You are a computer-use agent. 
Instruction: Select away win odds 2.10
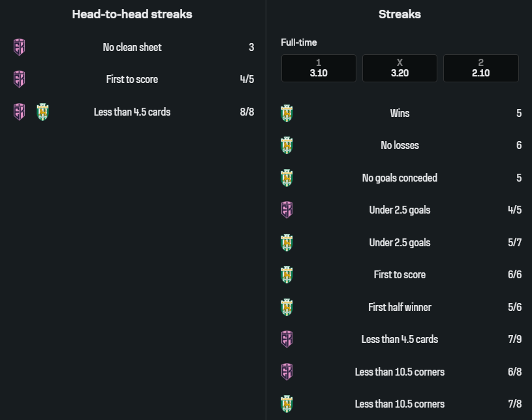coord(480,68)
